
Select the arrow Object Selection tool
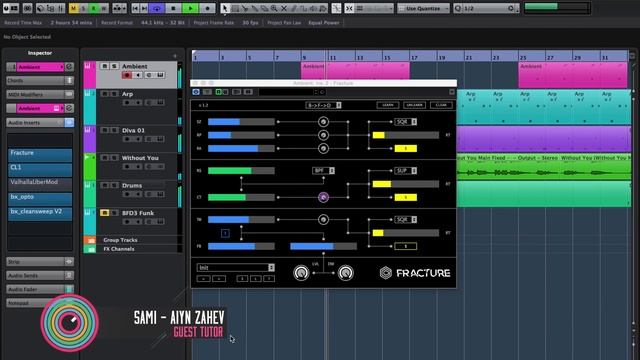click(225, 8)
